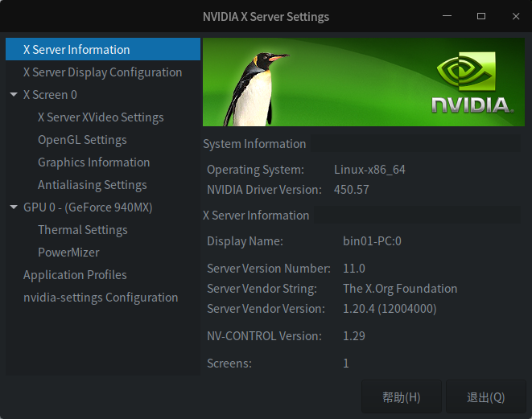532x419 pixels.
Task: Click the X Server Information section heading
Action: 256,216
